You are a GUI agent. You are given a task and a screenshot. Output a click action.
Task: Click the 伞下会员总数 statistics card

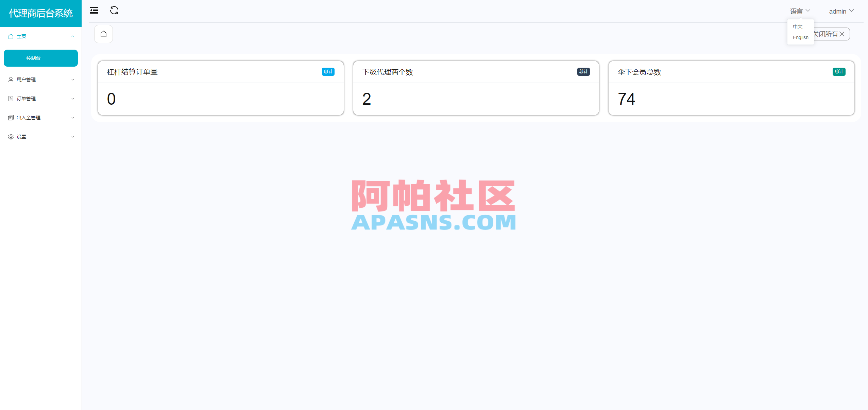(x=731, y=88)
